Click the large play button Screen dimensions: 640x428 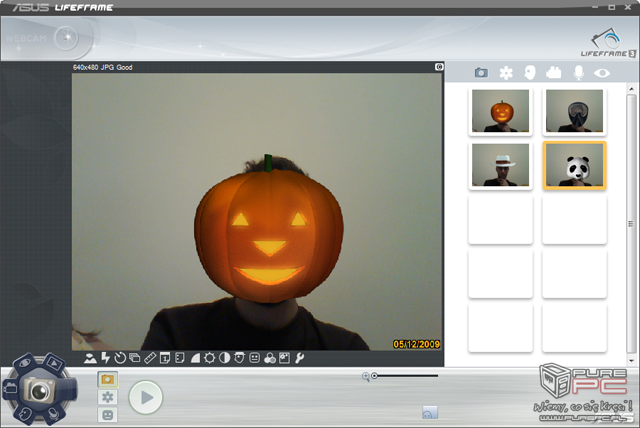146,397
